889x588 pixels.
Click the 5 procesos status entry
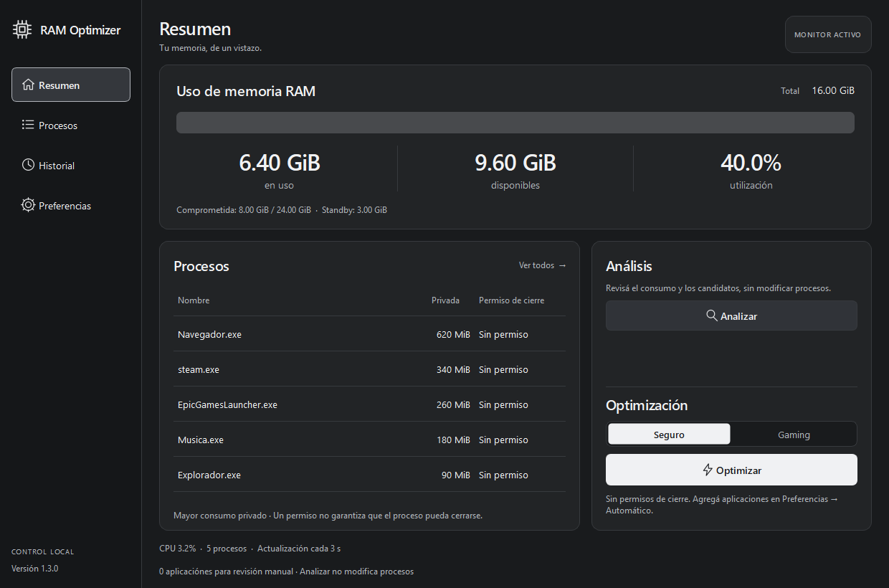227,549
